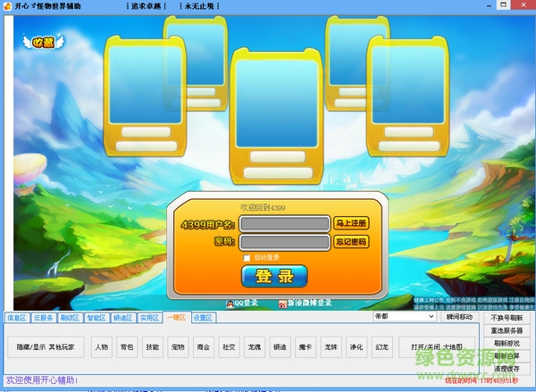Image resolution: width=536 pixels, height=392 pixels.
Task: Click the 马上注册 register button
Action: tap(351, 223)
